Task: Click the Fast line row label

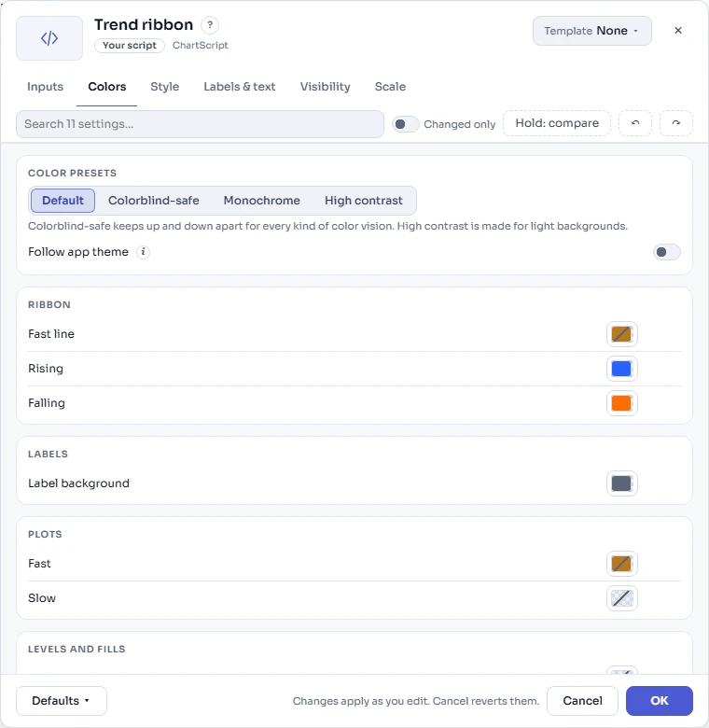Action: click(x=51, y=334)
